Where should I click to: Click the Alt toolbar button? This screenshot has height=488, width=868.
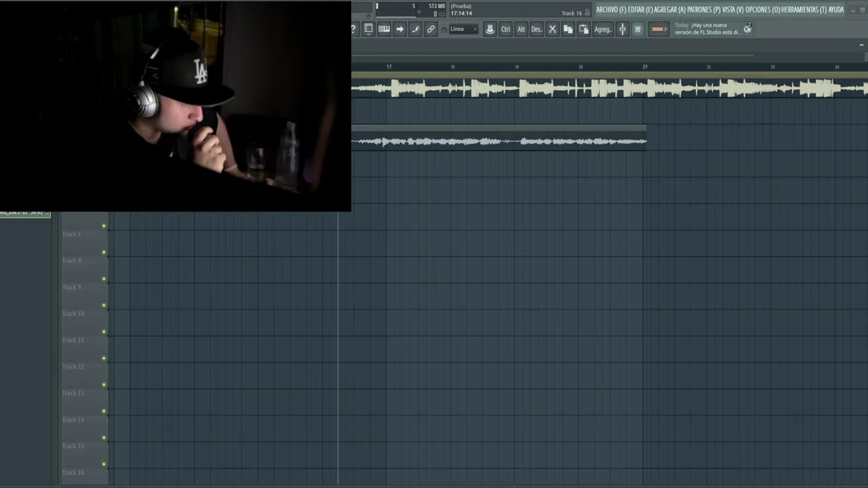(x=521, y=29)
